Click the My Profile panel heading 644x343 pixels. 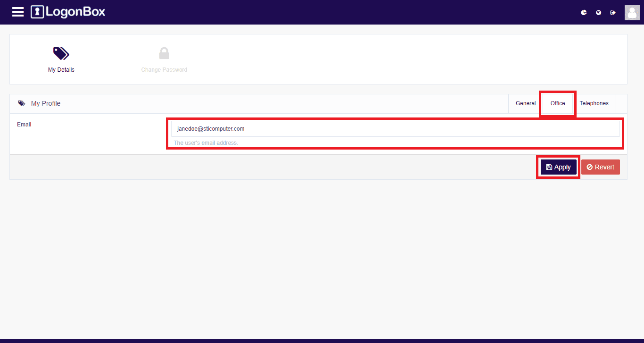[x=46, y=103]
